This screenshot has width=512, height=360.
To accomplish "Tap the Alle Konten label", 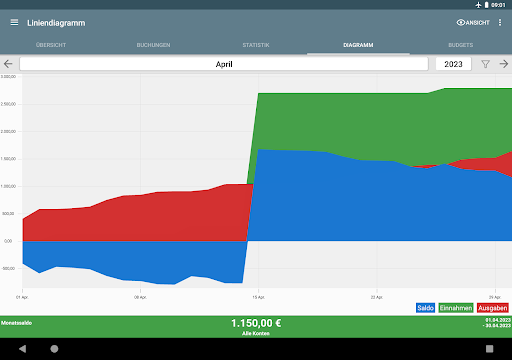I will (x=256, y=333).
